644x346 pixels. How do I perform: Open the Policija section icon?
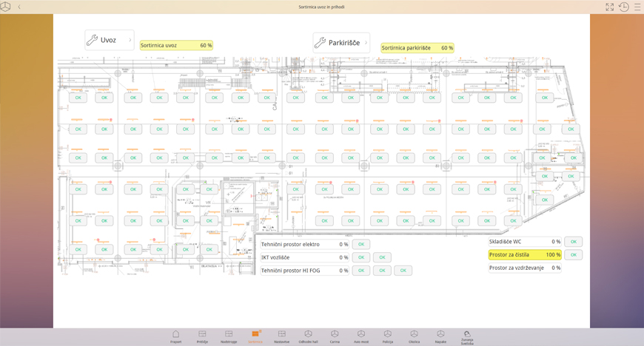(388, 336)
